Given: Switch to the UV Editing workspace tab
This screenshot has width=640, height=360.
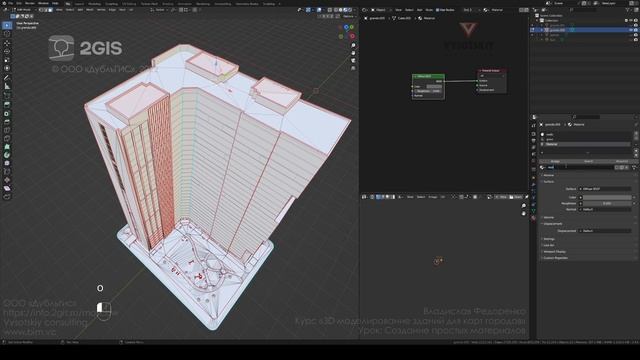Looking at the screenshot, I should (x=129, y=4).
